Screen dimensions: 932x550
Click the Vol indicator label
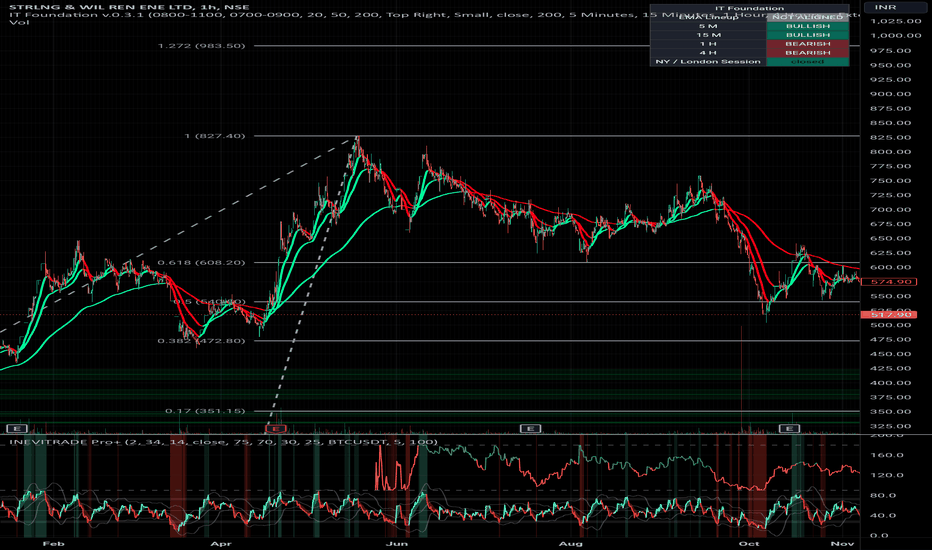coord(19,22)
